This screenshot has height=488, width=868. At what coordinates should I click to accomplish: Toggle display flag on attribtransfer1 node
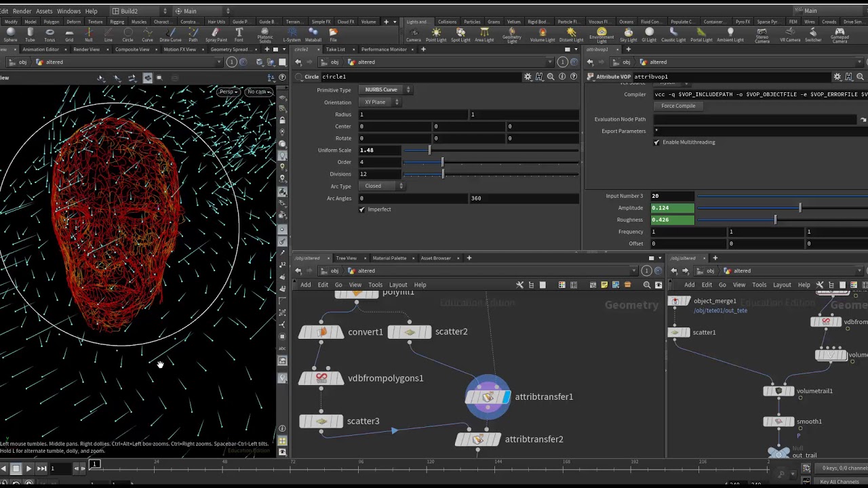tap(507, 396)
